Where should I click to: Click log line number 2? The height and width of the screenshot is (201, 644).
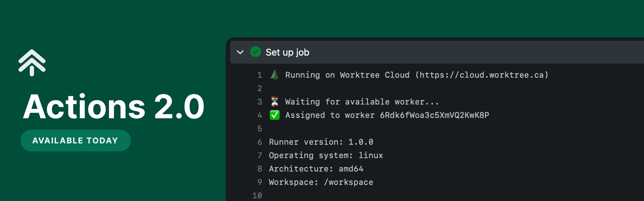(260, 88)
